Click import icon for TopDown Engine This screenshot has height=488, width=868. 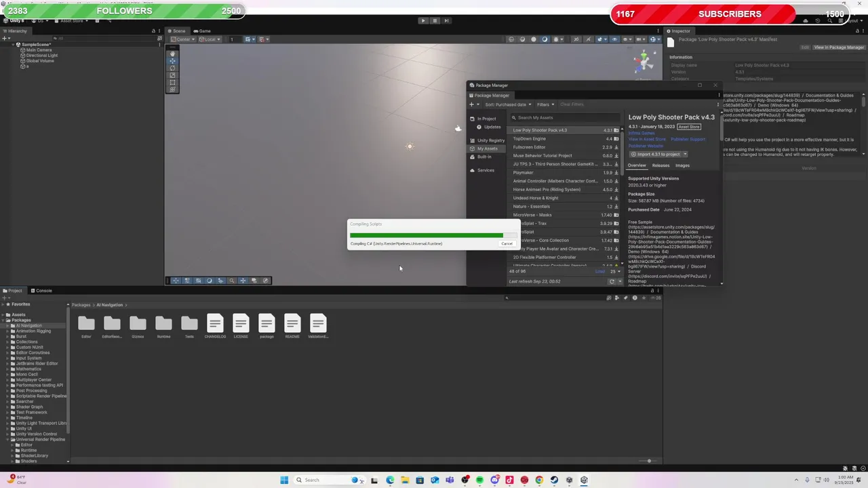point(616,139)
